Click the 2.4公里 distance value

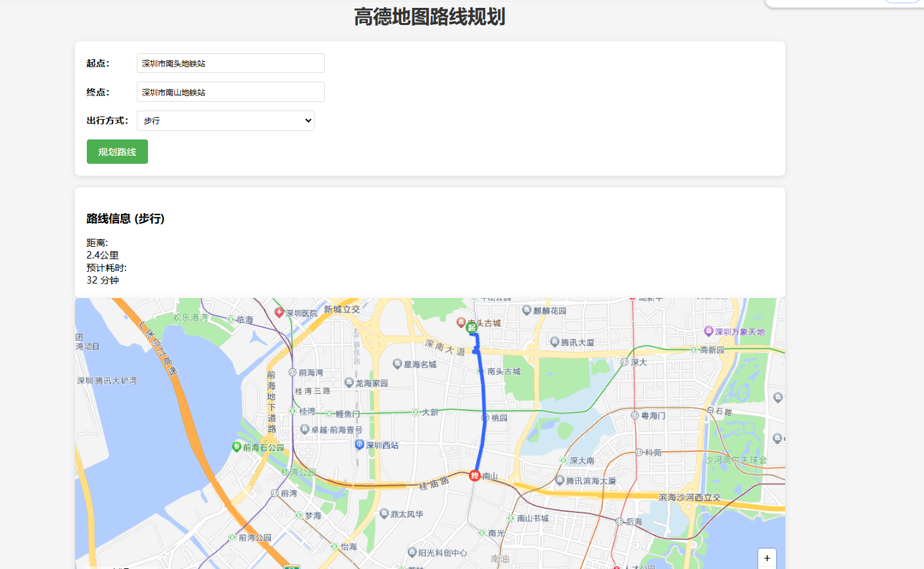click(x=103, y=255)
